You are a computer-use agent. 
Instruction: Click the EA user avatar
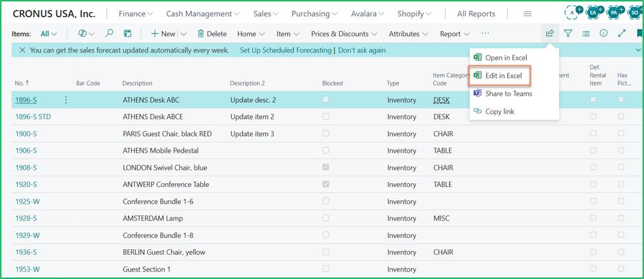tap(593, 13)
